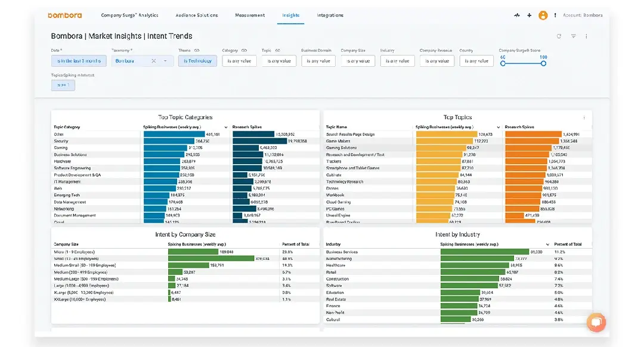Open the Industry filter value
The width and height of the screenshot is (644, 347).
397,61
